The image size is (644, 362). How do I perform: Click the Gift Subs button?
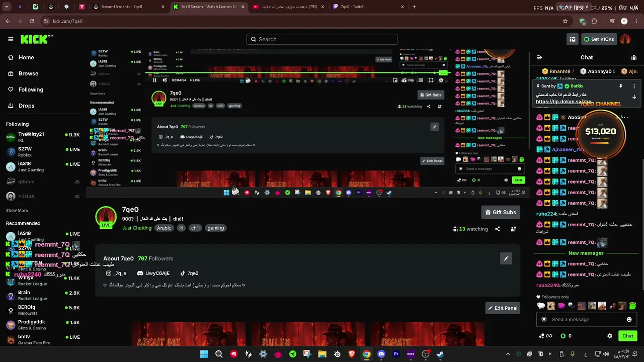coord(501,212)
